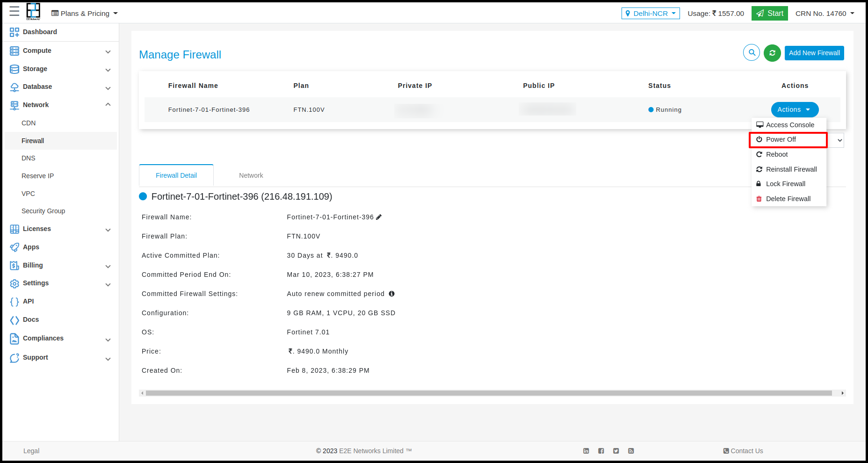Viewport: 868px width, 463px height.
Task: Open the Plans & Pricing dropdown
Action: 85,13
